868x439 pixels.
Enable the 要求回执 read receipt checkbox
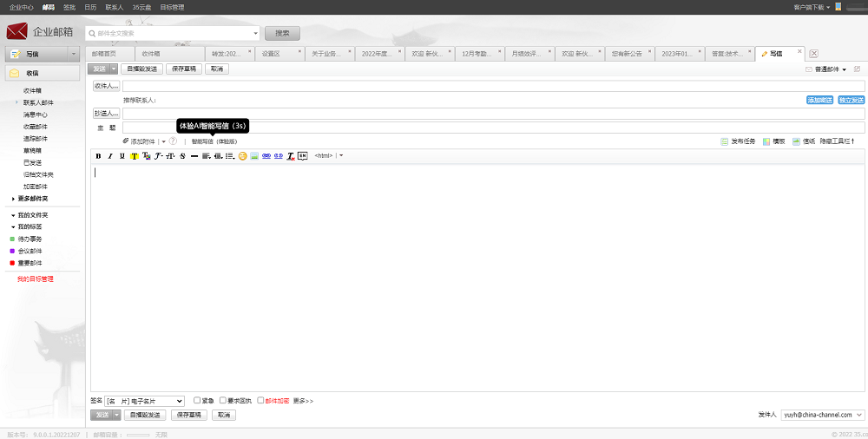coord(223,401)
